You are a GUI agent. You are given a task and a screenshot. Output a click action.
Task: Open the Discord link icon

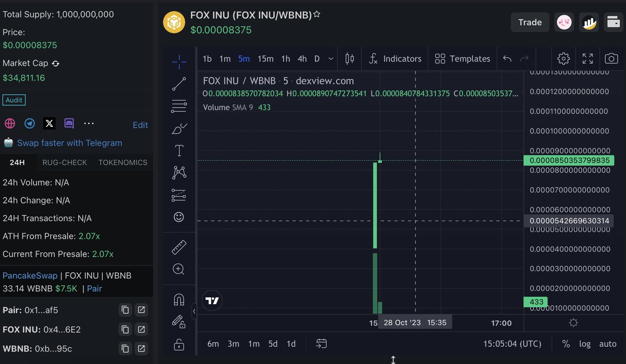(69, 124)
